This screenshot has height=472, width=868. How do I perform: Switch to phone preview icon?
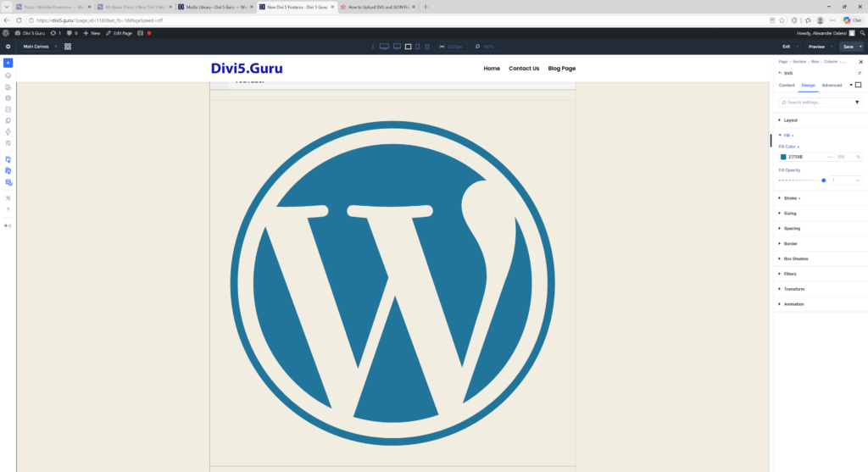pyautogui.click(x=427, y=47)
